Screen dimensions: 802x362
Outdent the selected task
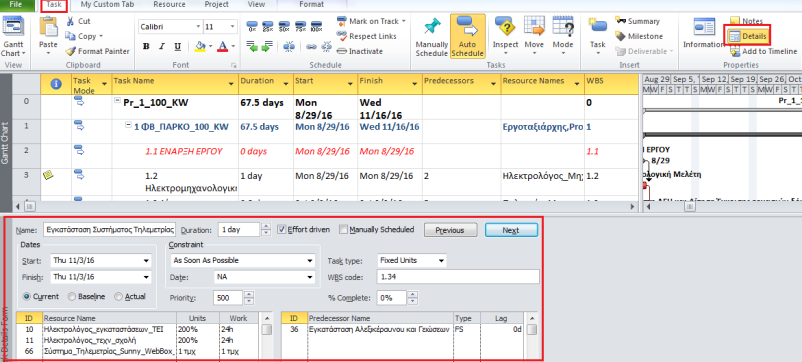pyautogui.click(x=252, y=47)
